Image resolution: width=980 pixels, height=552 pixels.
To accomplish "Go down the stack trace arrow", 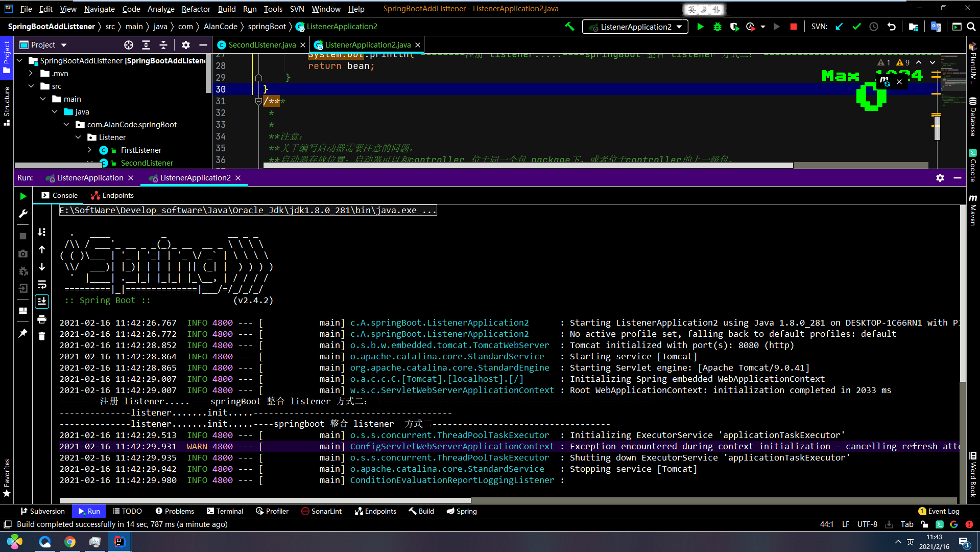I will coord(42,267).
